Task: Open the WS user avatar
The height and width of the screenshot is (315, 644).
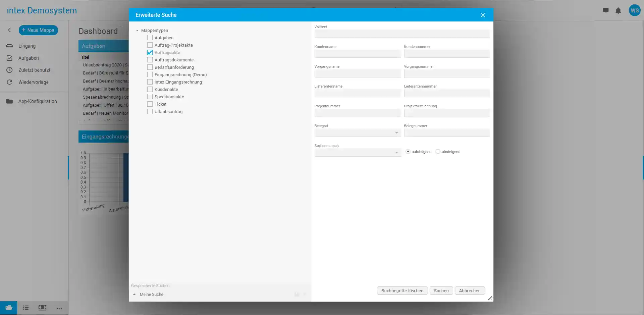Action: coord(634,10)
